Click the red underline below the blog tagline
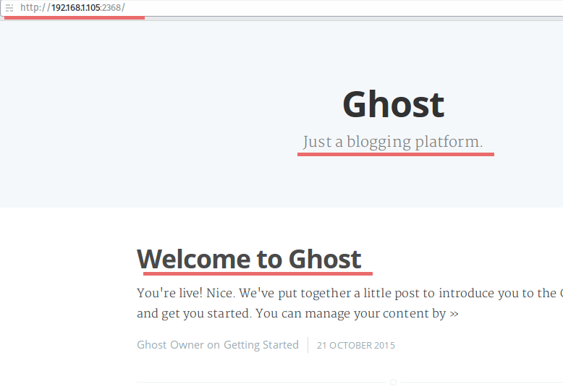The image size is (563, 392). [x=395, y=154]
